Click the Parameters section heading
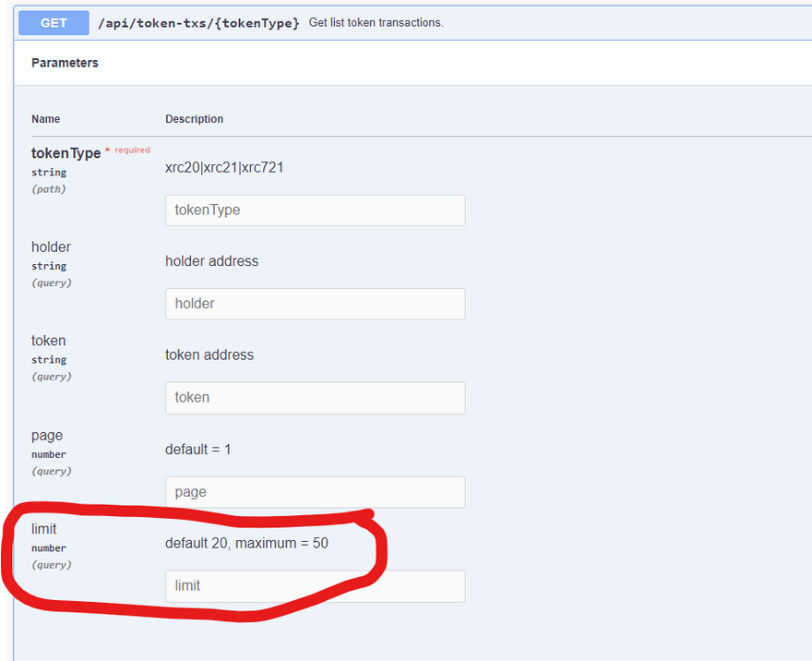Image resolution: width=812 pixels, height=661 pixels. pyautogui.click(x=65, y=63)
